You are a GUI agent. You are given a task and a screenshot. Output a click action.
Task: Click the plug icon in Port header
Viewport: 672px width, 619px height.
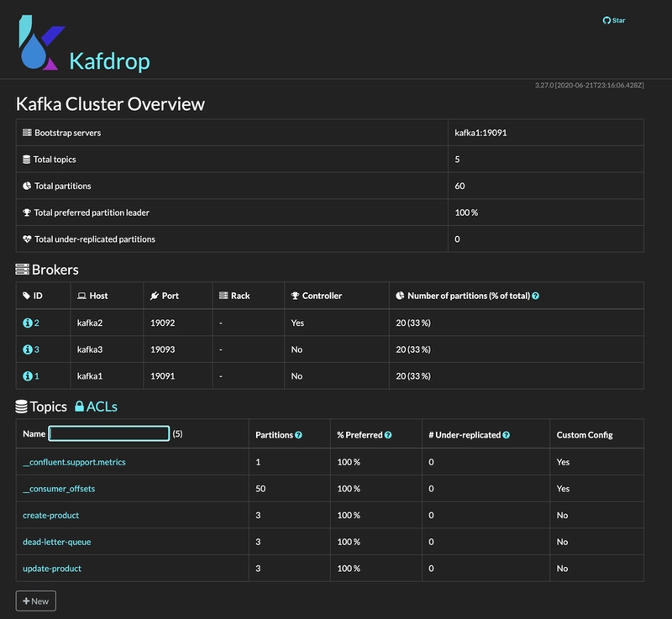(x=155, y=296)
